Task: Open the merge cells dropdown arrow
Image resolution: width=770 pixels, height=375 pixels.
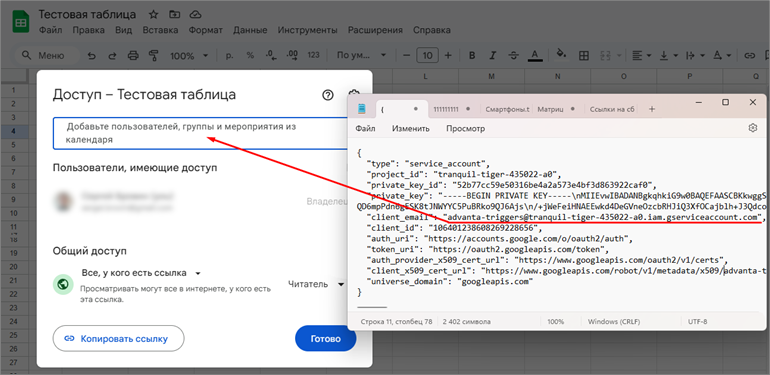Action: (x=619, y=56)
